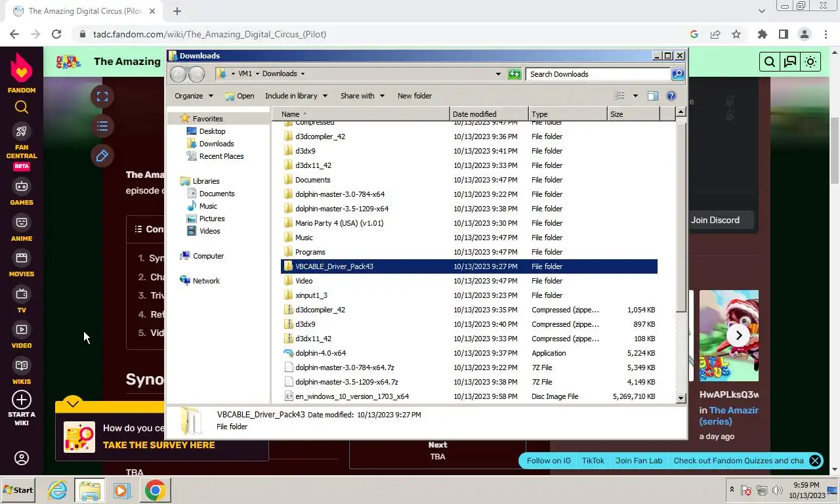Screen dimensions: 840x504
Task: Open the Organize dropdown menu
Action: pyautogui.click(x=194, y=96)
